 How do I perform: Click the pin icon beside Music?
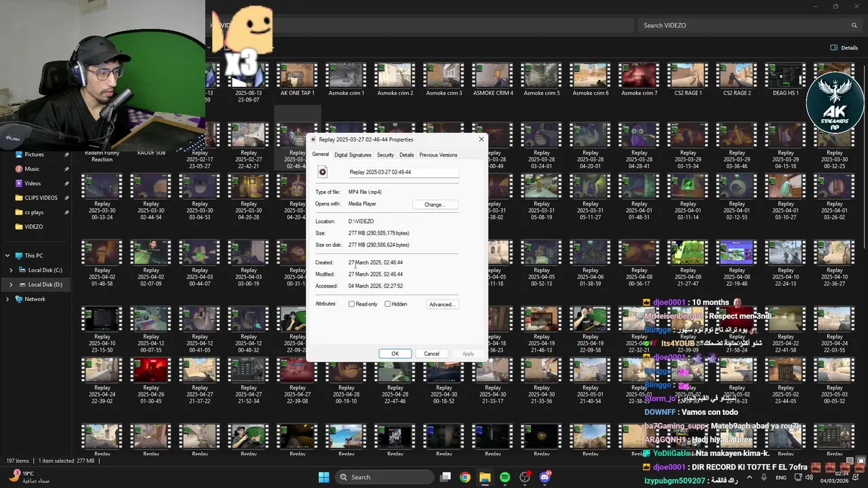(66, 169)
